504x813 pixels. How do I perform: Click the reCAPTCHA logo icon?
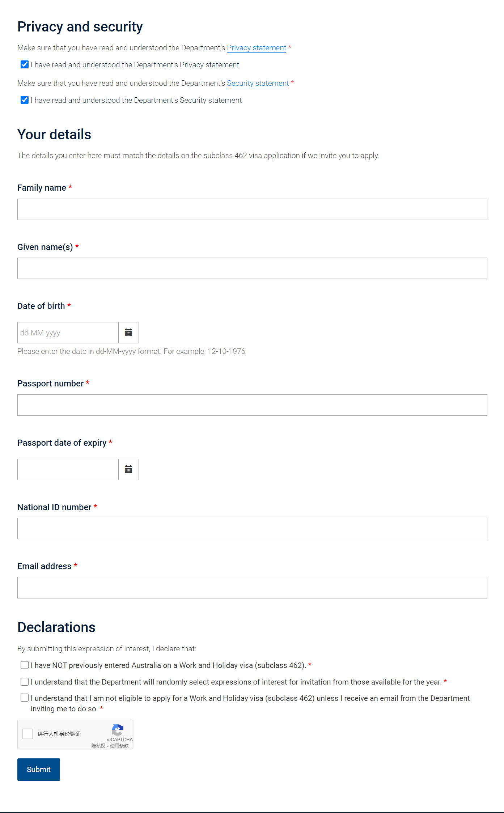(118, 730)
